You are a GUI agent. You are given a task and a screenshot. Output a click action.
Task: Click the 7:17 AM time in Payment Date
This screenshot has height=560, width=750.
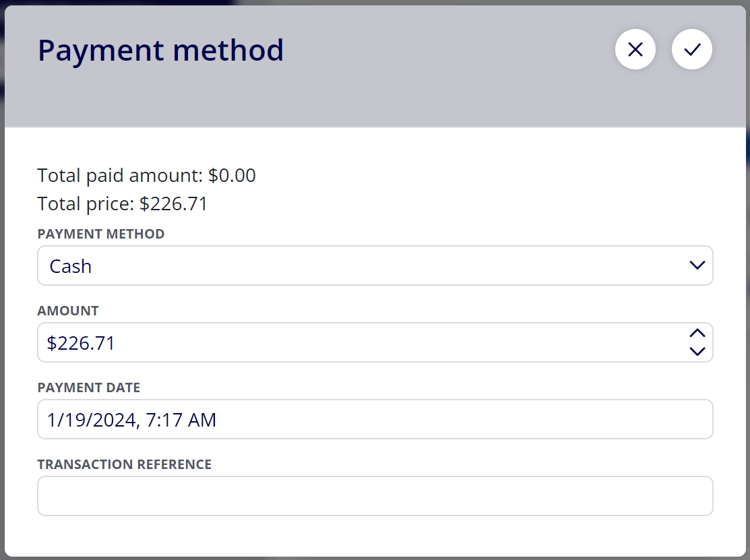click(x=181, y=420)
